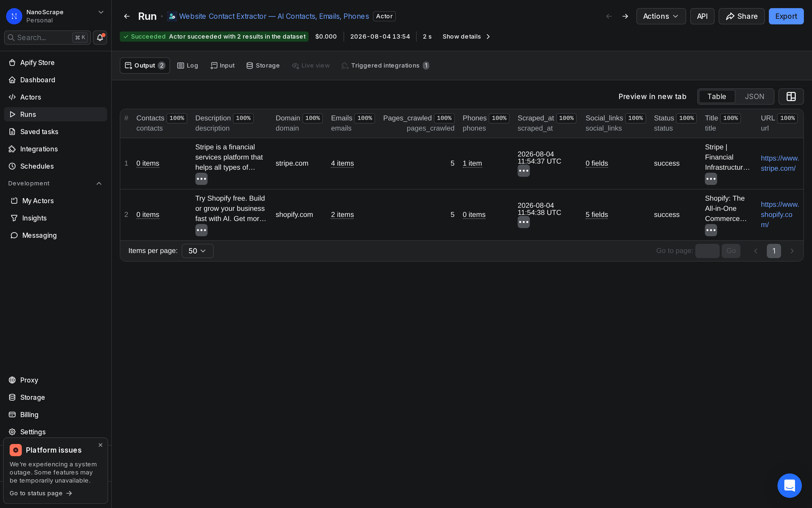Open Storage in the sidebar

pyautogui.click(x=55, y=398)
